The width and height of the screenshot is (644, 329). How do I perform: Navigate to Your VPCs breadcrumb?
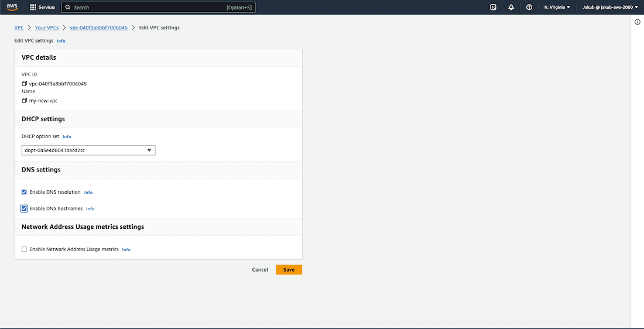point(47,28)
